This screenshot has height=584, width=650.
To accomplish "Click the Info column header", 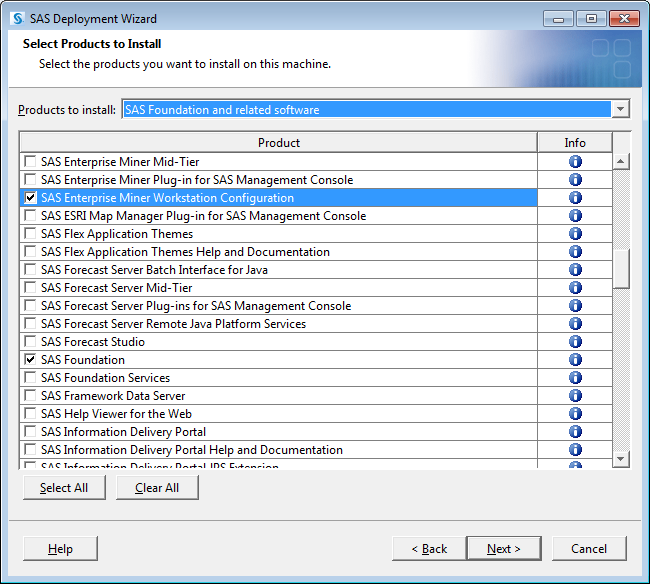I will (x=575, y=143).
